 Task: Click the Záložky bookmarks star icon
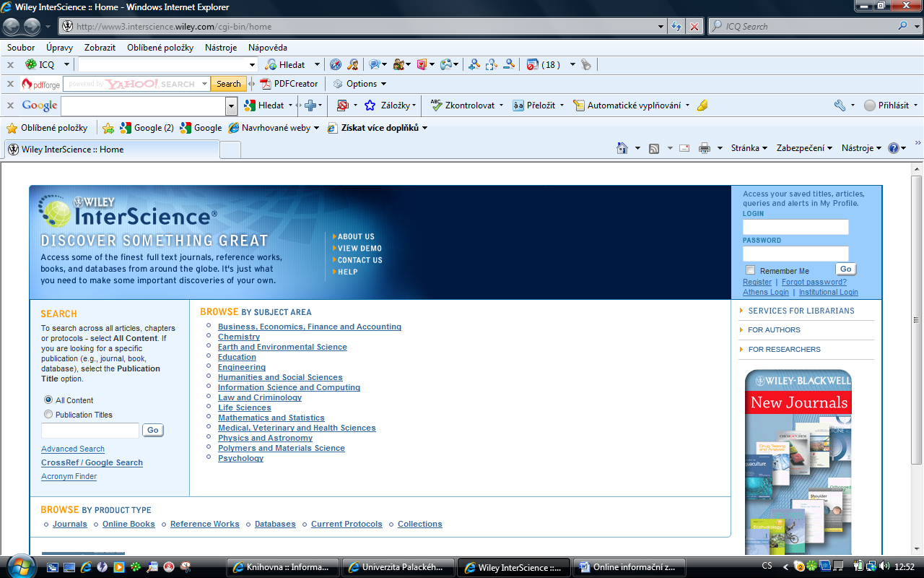point(370,105)
